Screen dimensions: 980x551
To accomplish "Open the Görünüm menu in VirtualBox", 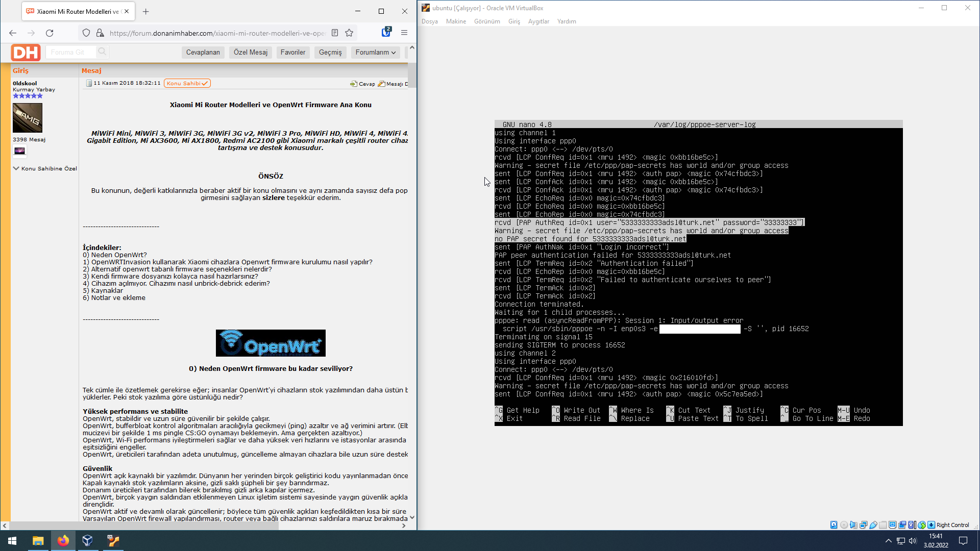I will tap(487, 21).
